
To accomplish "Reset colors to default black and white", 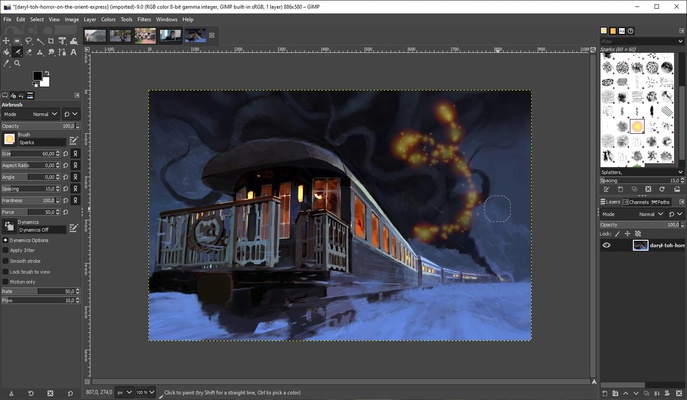I will click(35, 84).
